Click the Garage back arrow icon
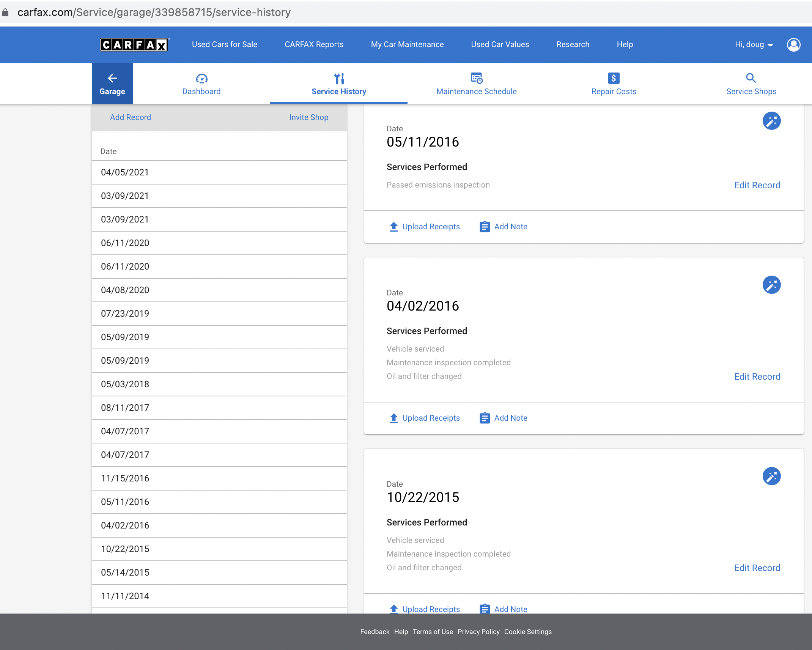 112,78
